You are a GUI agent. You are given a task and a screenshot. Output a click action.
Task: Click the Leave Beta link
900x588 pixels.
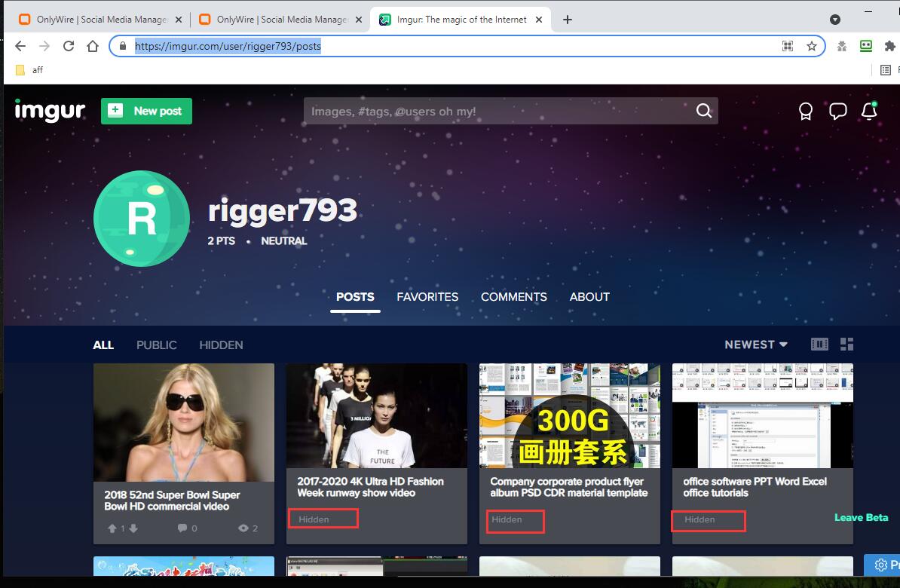(861, 518)
